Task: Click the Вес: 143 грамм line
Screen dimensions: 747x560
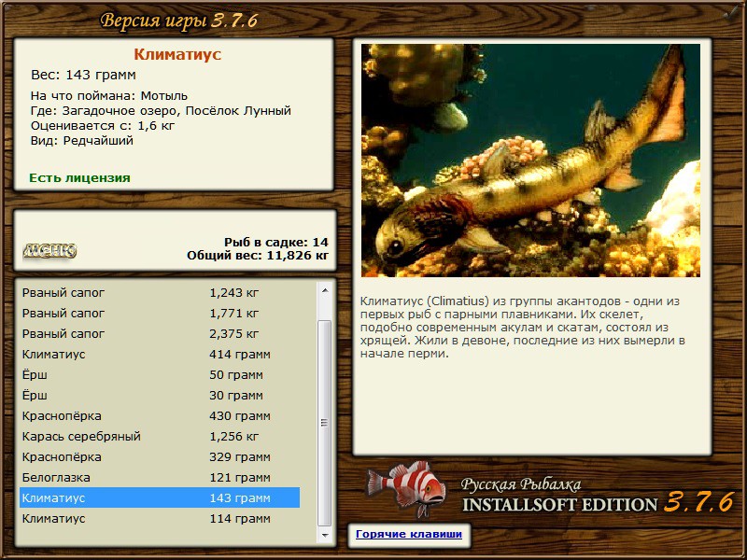Action: point(83,75)
